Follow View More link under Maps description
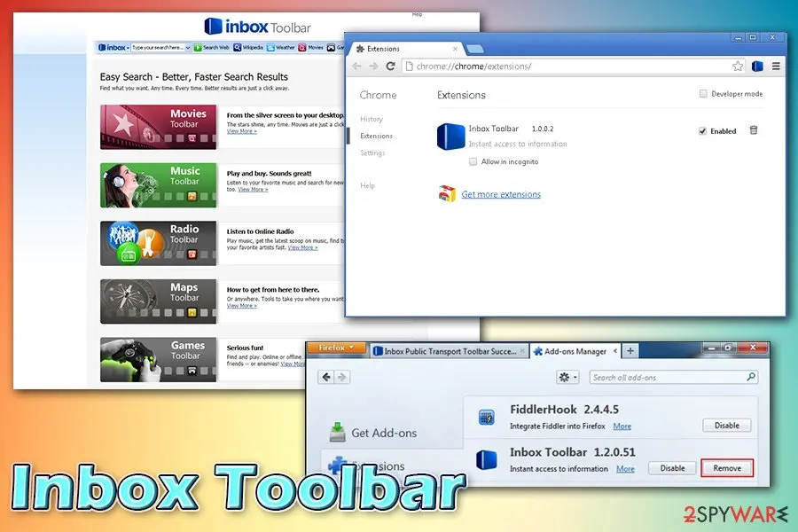The height and width of the screenshot is (532, 798). (x=242, y=306)
